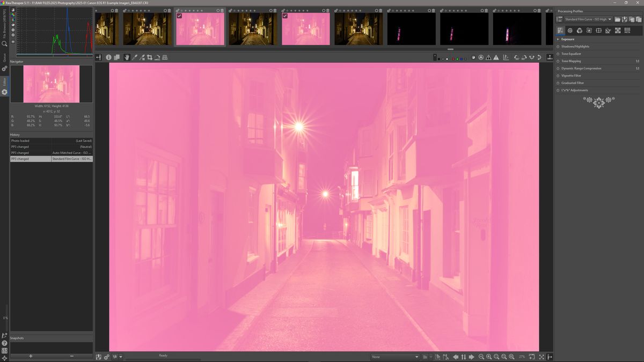Screen dimensions: 644x362
Task: Open the Standard Film Curve profile dropdown
Action: [588, 19]
